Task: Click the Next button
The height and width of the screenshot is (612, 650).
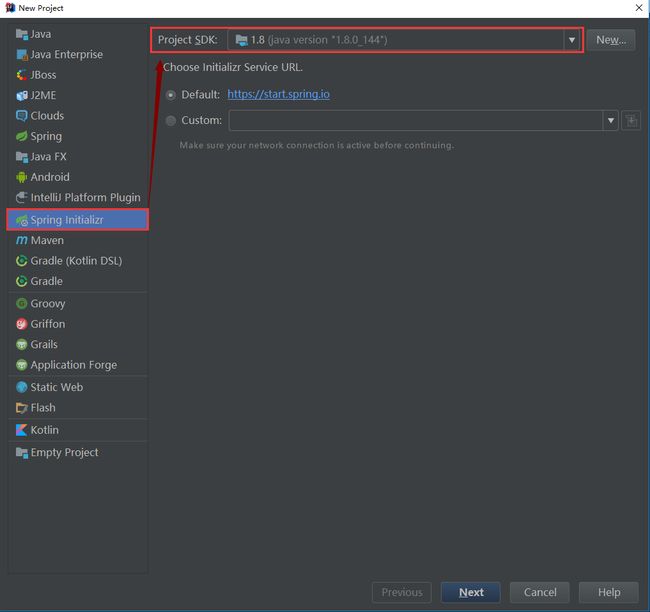Action: [x=471, y=593]
